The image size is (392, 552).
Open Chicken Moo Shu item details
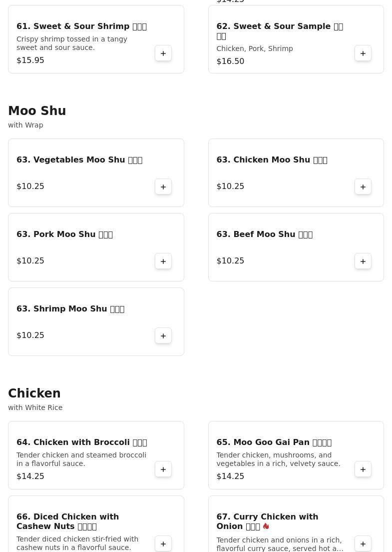272,160
